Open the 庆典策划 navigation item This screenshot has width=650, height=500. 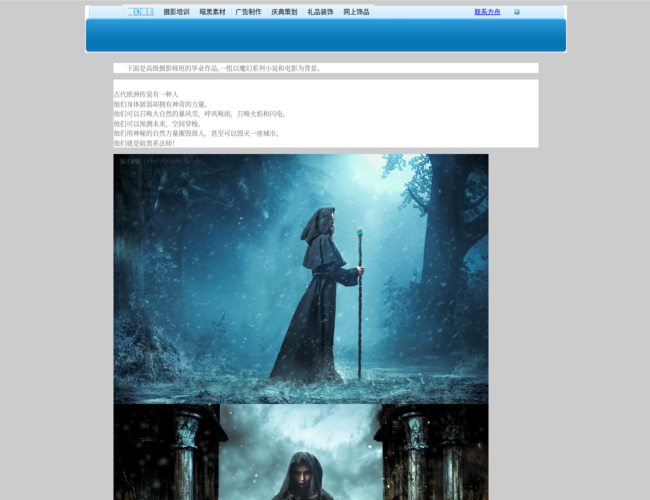pyautogui.click(x=284, y=12)
